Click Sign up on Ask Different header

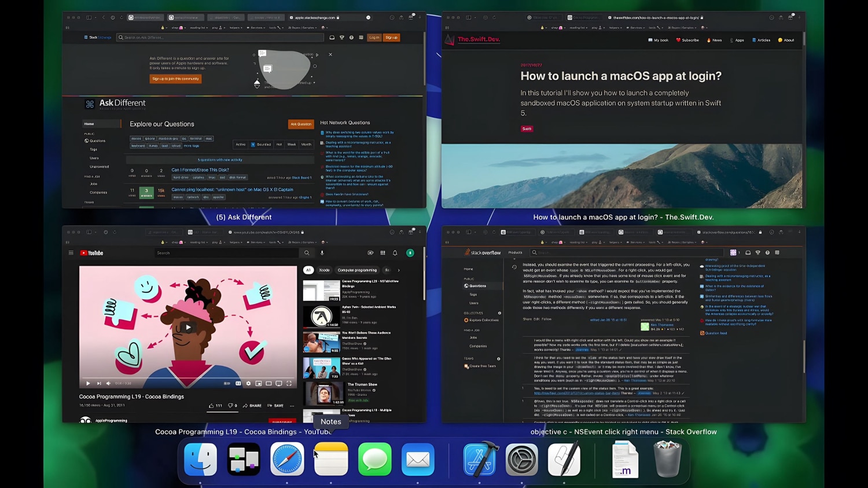pos(391,38)
